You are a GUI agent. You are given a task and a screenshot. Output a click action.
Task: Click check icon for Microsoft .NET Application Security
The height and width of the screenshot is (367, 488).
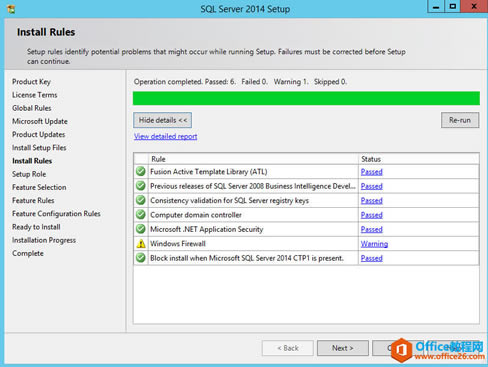[x=141, y=229]
